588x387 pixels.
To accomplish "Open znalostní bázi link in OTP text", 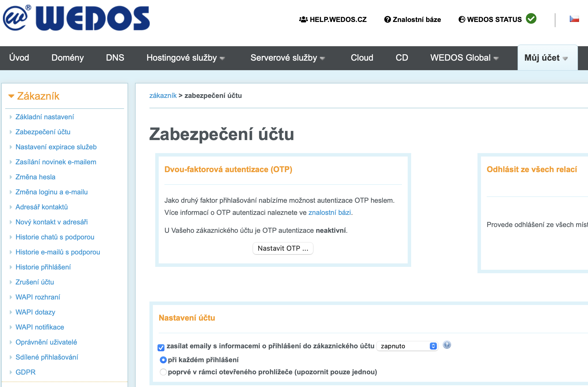I will 330,213.
